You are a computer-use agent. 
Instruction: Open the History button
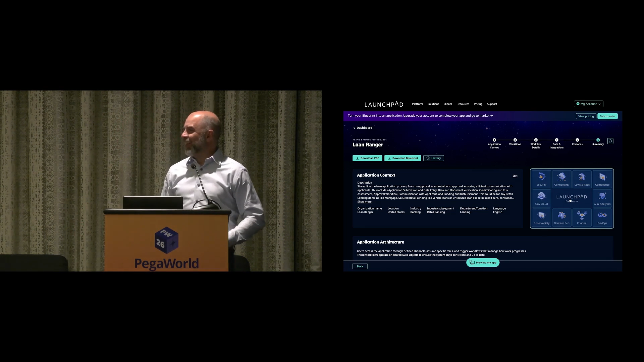tap(433, 158)
